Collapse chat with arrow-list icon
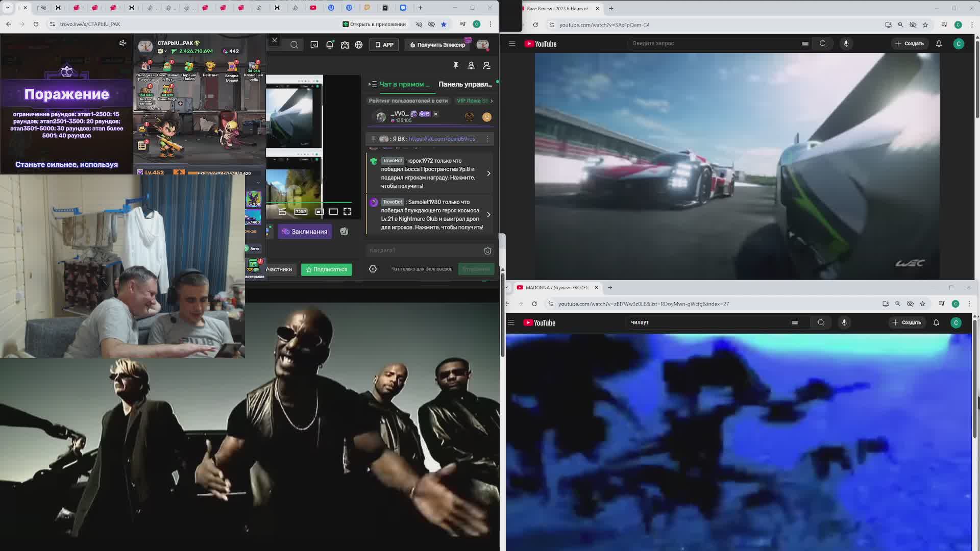This screenshot has height=551, width=980. [x=373, y=84]
